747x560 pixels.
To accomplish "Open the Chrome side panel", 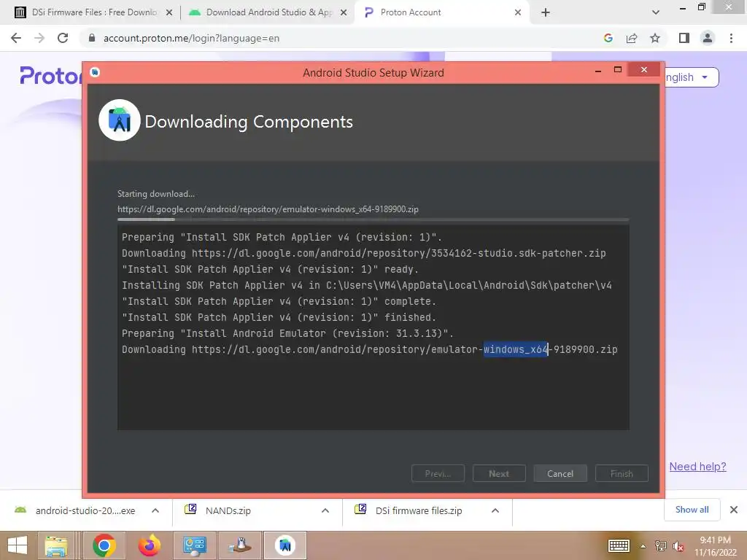I will [x=684, y=38].
